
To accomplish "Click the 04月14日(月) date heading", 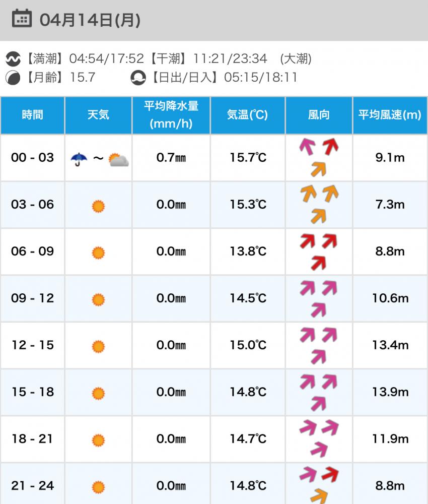I will [x=90, y=20].
